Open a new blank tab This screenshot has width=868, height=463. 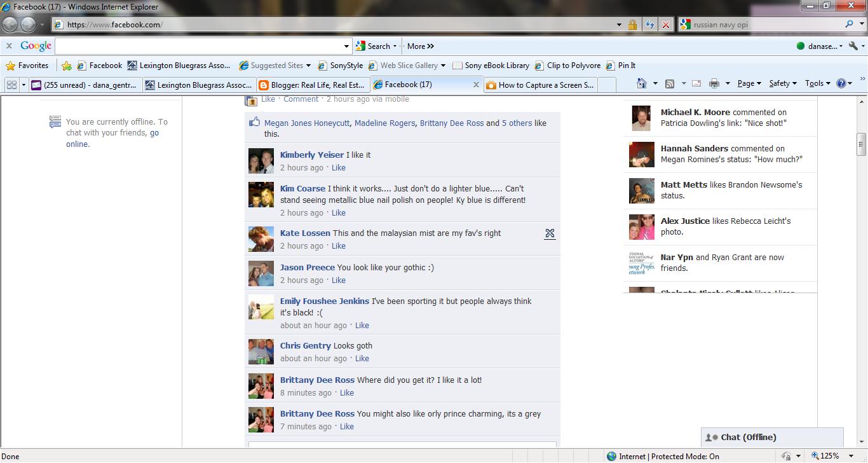tap(607, 85)
